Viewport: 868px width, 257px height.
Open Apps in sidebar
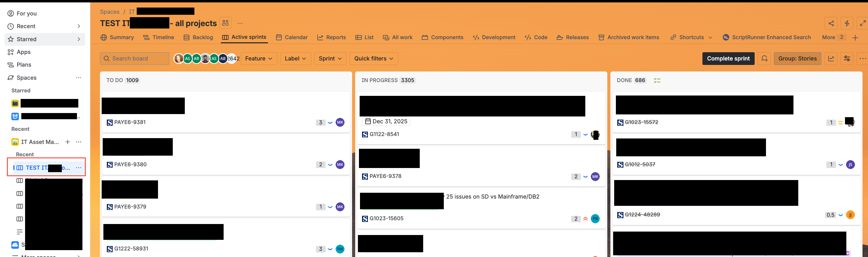click(45, 52)
